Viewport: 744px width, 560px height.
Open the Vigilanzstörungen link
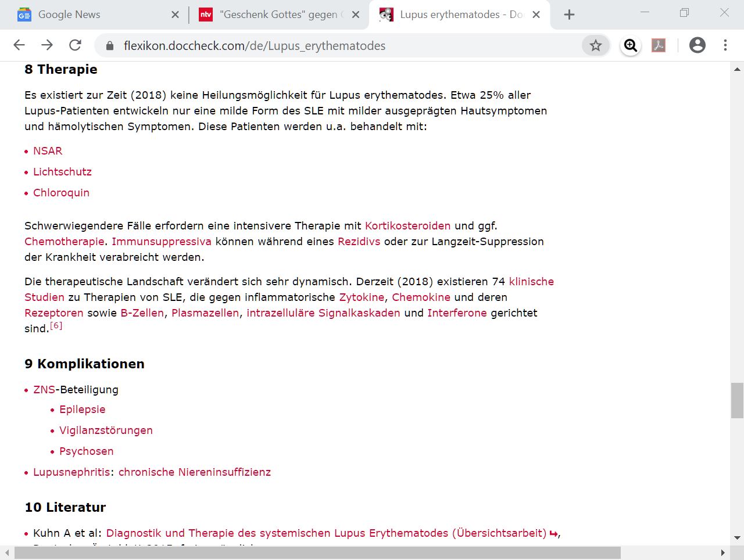[x=106, y=430]
